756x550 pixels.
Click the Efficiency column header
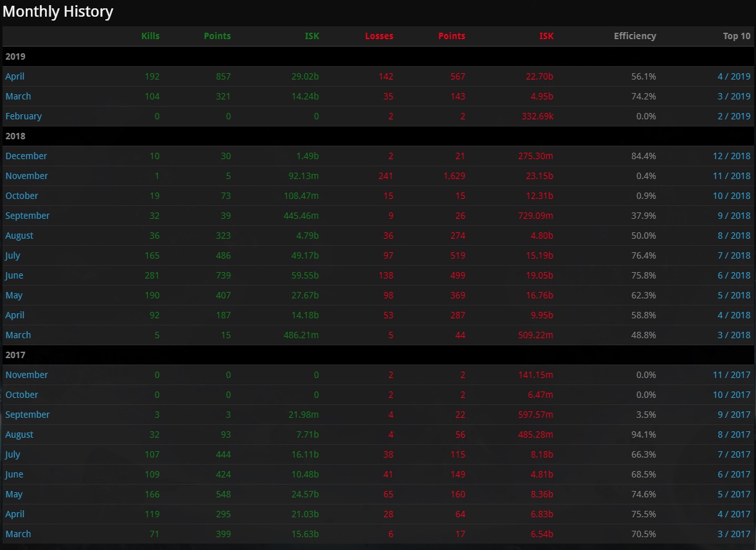[x=635, y=36]
